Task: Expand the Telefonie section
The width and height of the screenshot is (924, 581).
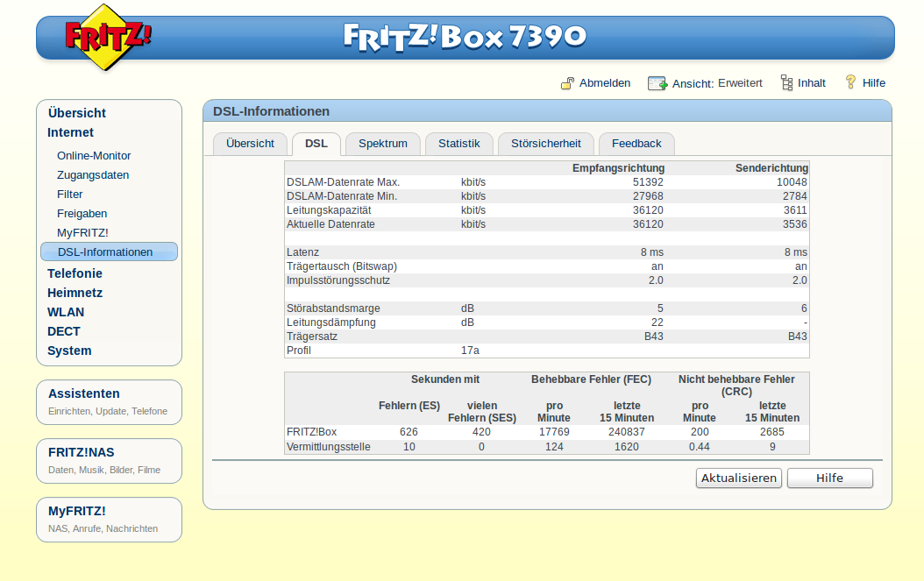Action: 76,273
